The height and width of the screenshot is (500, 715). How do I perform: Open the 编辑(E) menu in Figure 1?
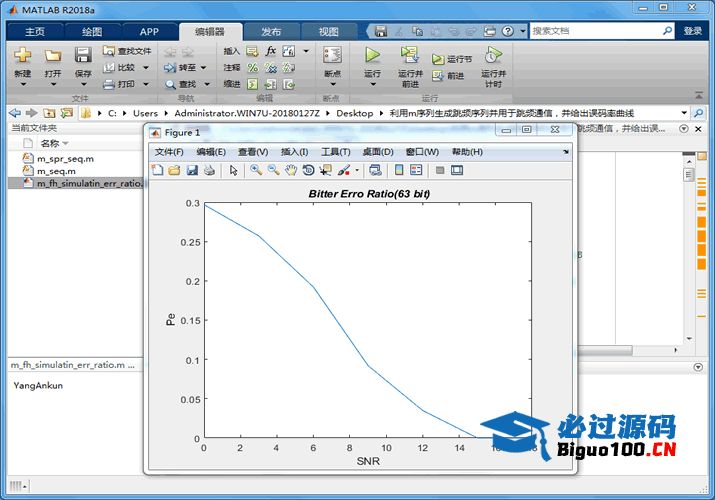pyautogui.click(x=211, y=152)
